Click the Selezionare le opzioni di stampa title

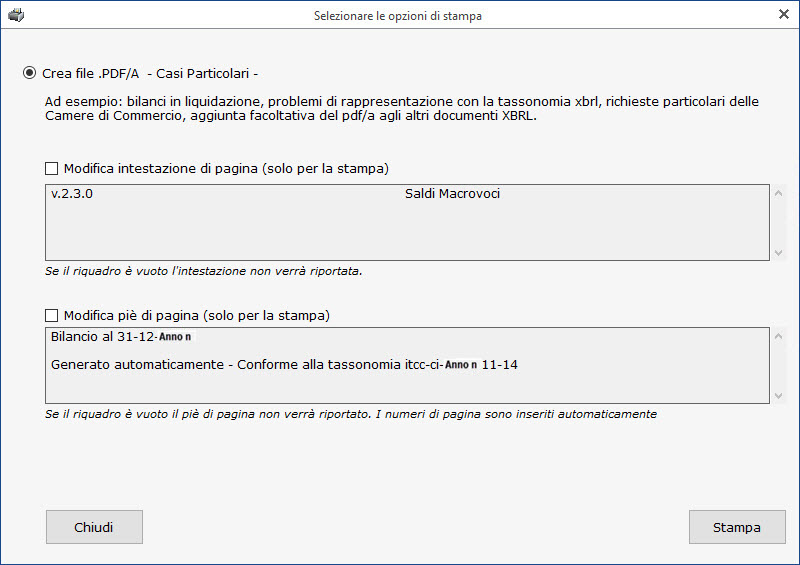pos(398,16)
